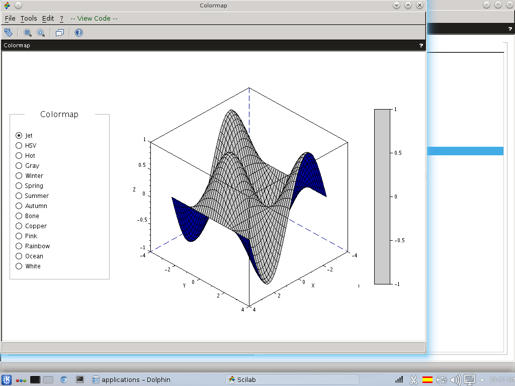Click the gray colorbar beside the plot
The image size is (515, 386).
click(x=382, y=197)
